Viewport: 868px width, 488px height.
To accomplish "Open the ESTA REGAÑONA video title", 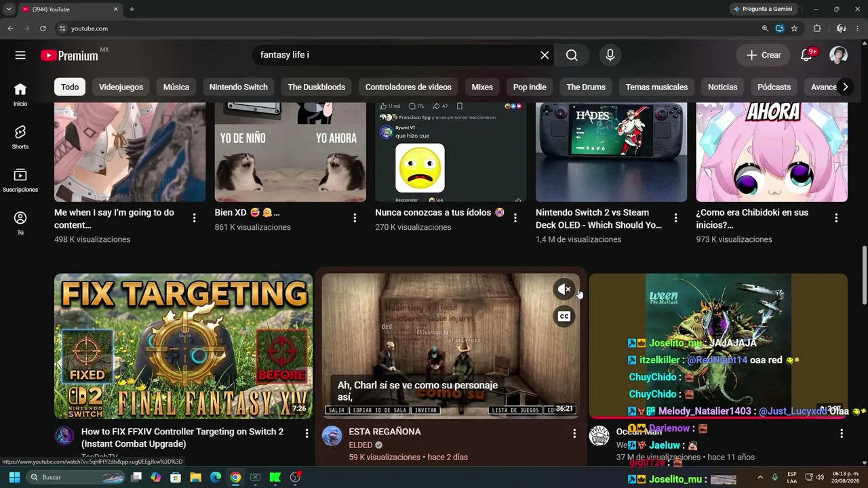I will point(384,432).
